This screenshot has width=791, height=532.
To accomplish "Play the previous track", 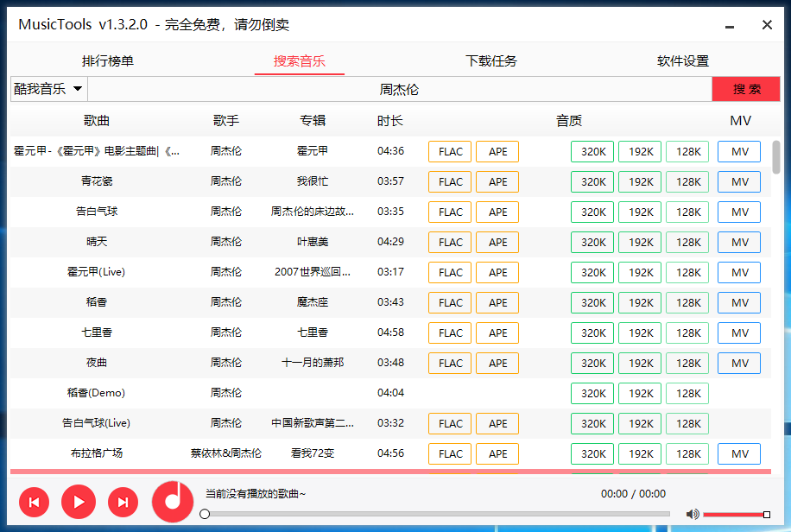I will tap(34, 503).
